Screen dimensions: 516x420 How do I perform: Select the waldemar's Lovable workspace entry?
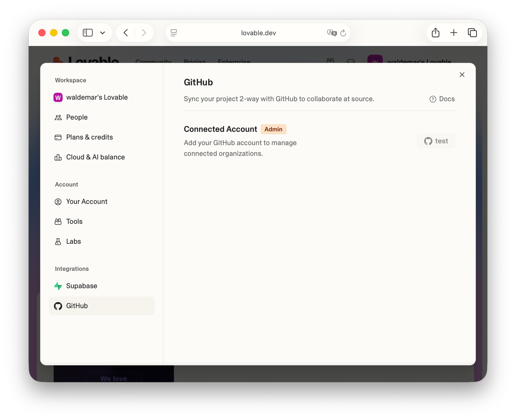click(97, 97)
